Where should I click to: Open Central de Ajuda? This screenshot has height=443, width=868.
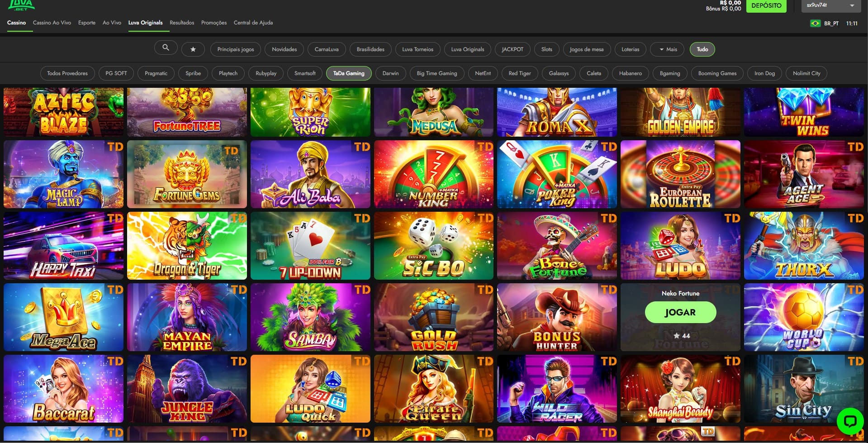point(253,23)
